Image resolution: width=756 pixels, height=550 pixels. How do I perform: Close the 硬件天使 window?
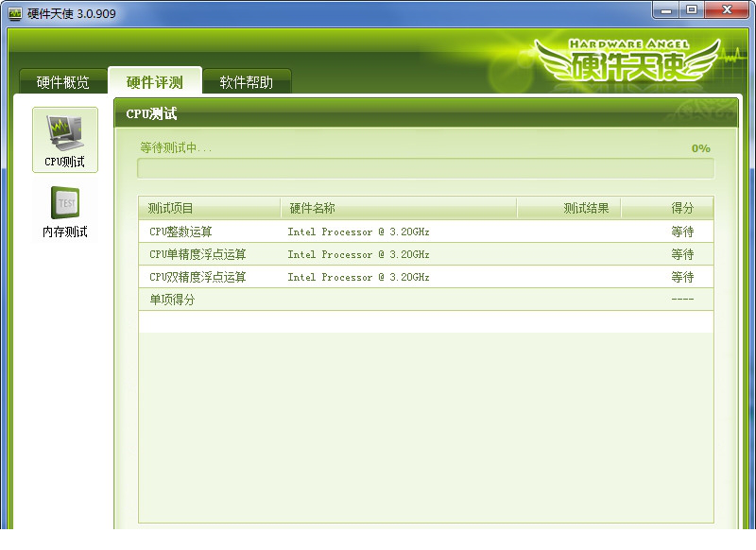point(727,10)
